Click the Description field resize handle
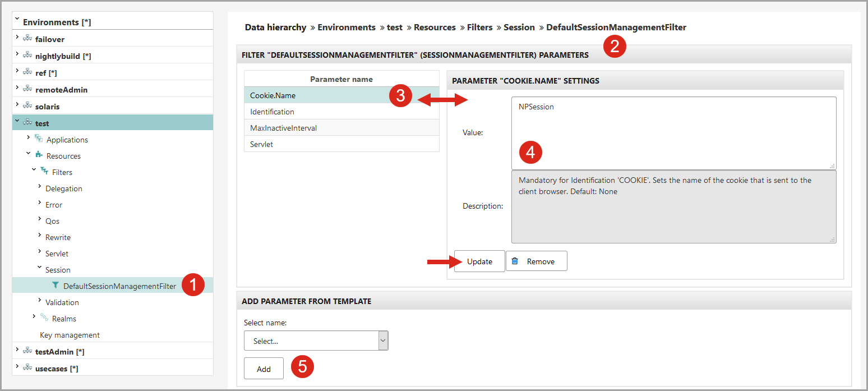The image size is (868, 391). [x=832, y=239]
